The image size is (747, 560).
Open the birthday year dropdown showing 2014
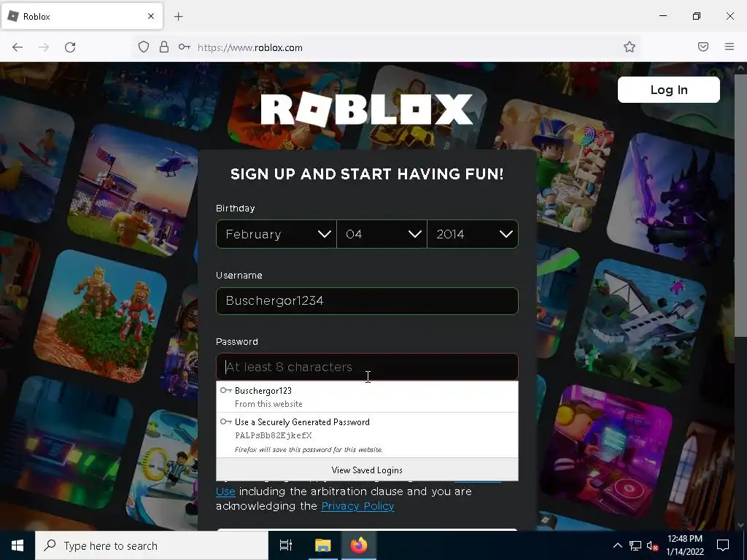[x=473, y=234]
